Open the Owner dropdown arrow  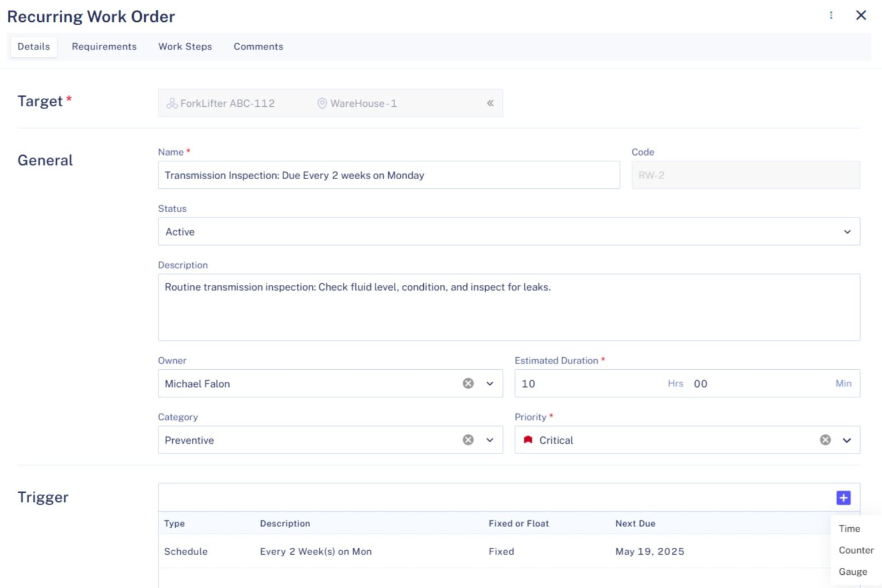click(490, 384)
